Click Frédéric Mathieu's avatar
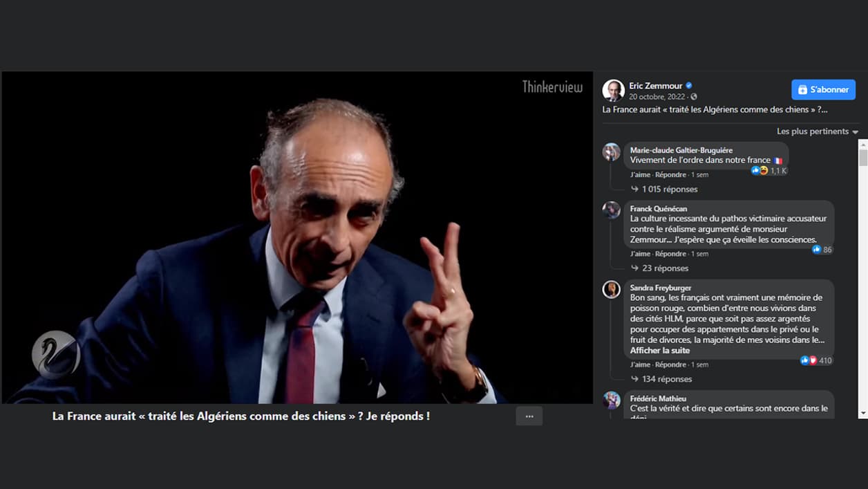 pyautogui.click(x=612, y=400)
